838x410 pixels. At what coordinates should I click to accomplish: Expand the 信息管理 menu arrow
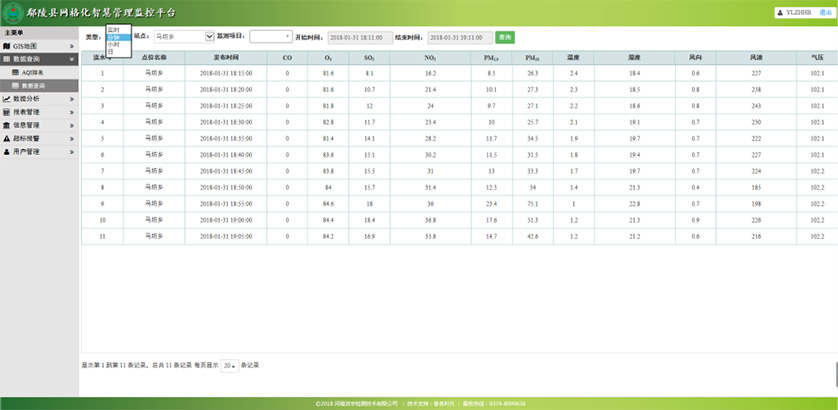tap(71, 125)
